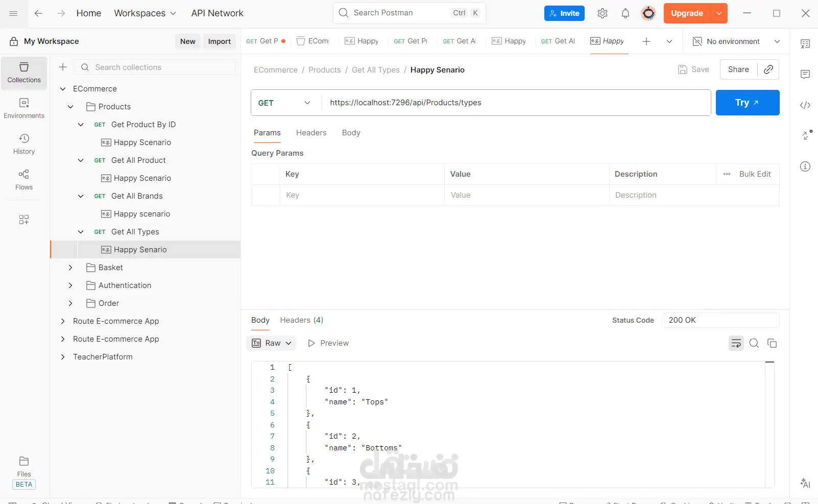Open the Raw format dropdown
818x504 pixels.
(x=272, y=343)
